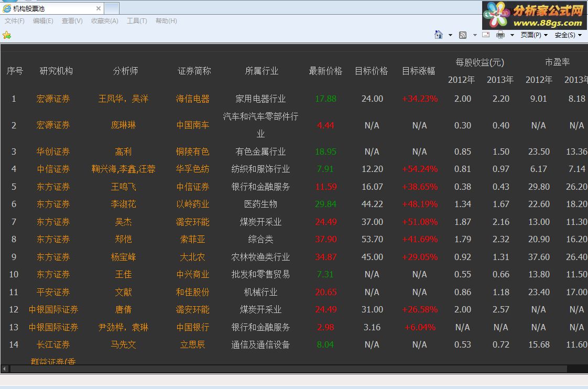Click 中信证券 institution in row 4
588x389 pixels.
pos(53,169)
